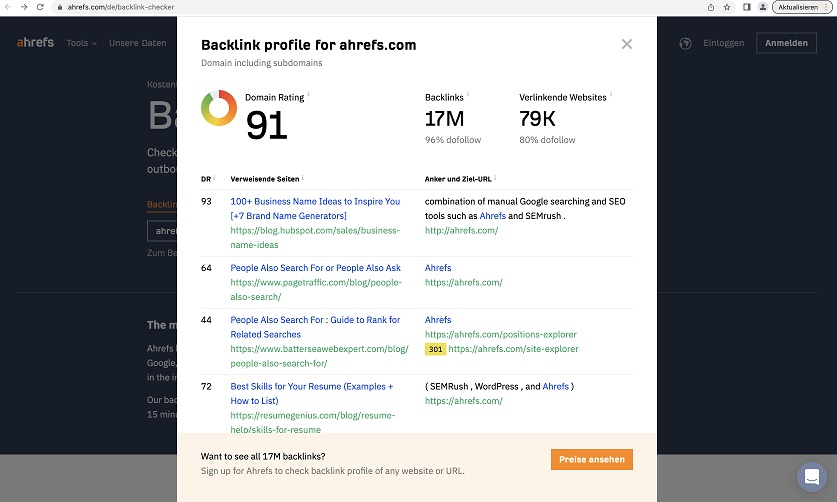Viewport: 837px width, 502px height.
Task: Open Unsere Daten menu item
Action: pyautogui.click(x=138, y=43)
